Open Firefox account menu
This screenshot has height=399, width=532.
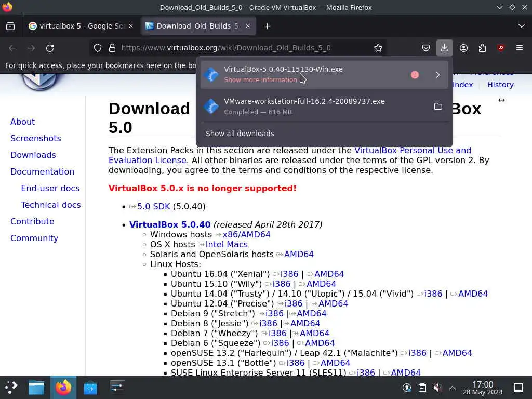click(463, 48)
